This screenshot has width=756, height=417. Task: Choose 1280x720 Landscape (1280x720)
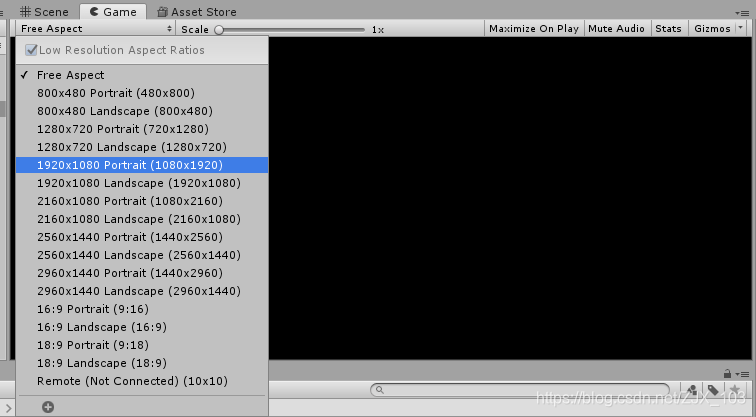142,147
